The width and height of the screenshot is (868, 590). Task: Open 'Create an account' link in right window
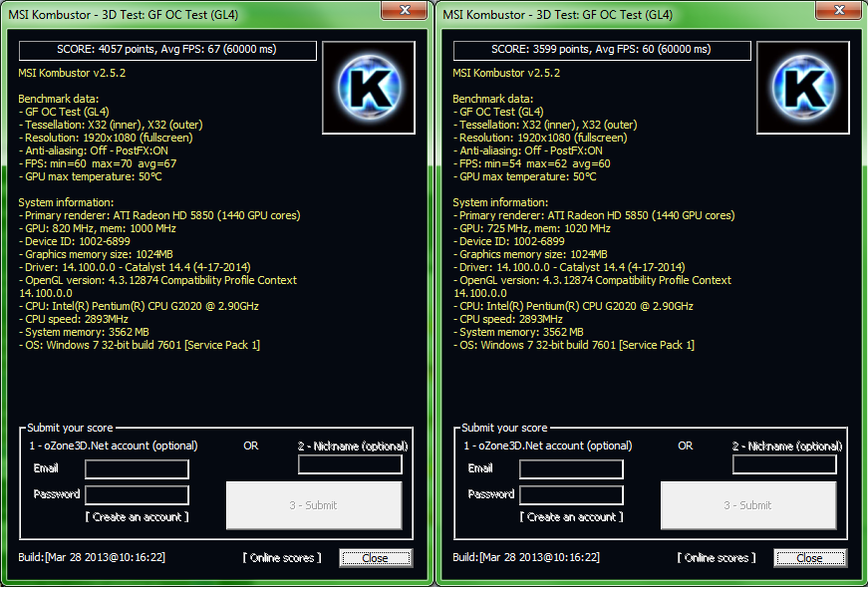click(571, 517)
